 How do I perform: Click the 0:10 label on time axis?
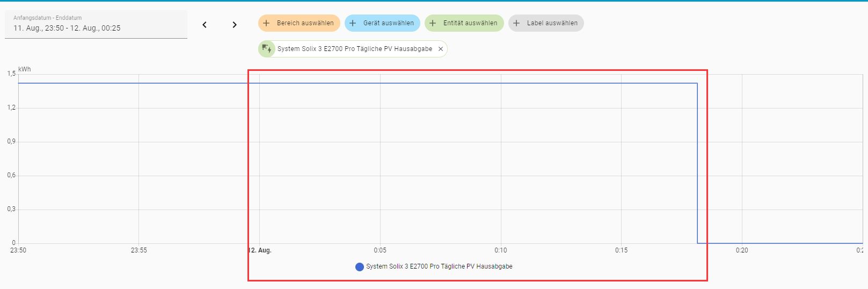[500, 250]
